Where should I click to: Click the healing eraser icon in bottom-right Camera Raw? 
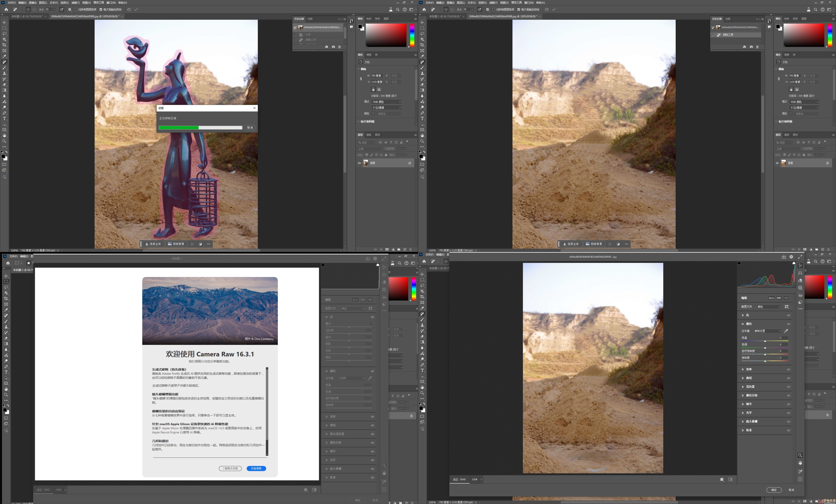point(800,280)
